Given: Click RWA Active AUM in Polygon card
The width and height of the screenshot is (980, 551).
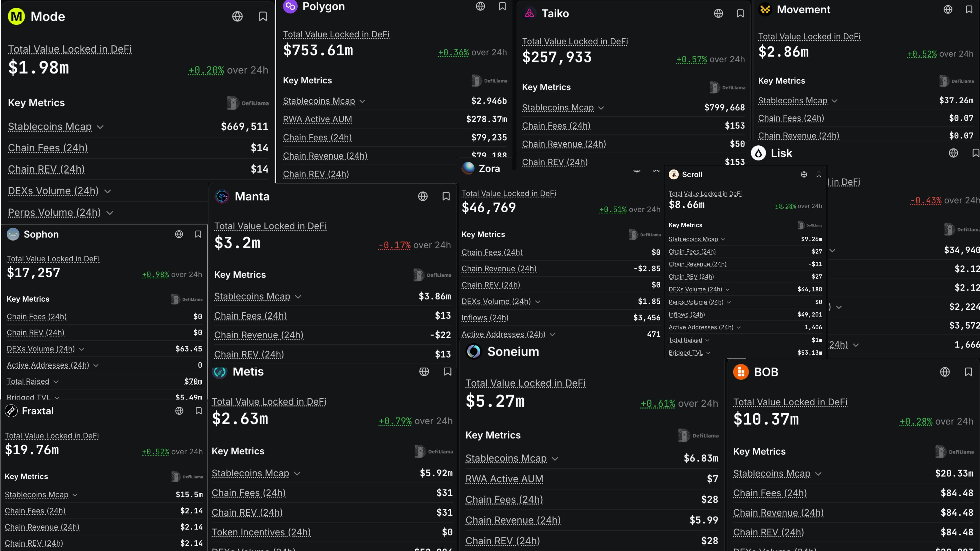Looking at the screenshot, I should tap(317, 119).
